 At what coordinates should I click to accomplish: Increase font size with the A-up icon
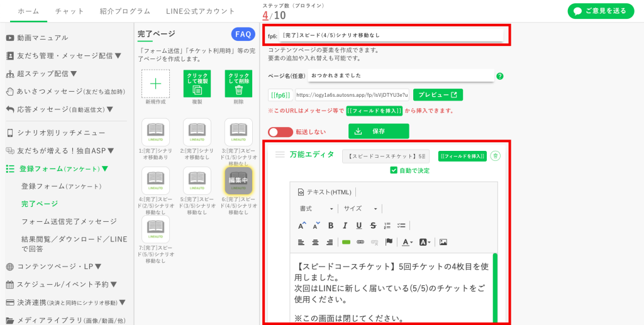point(302,225)
